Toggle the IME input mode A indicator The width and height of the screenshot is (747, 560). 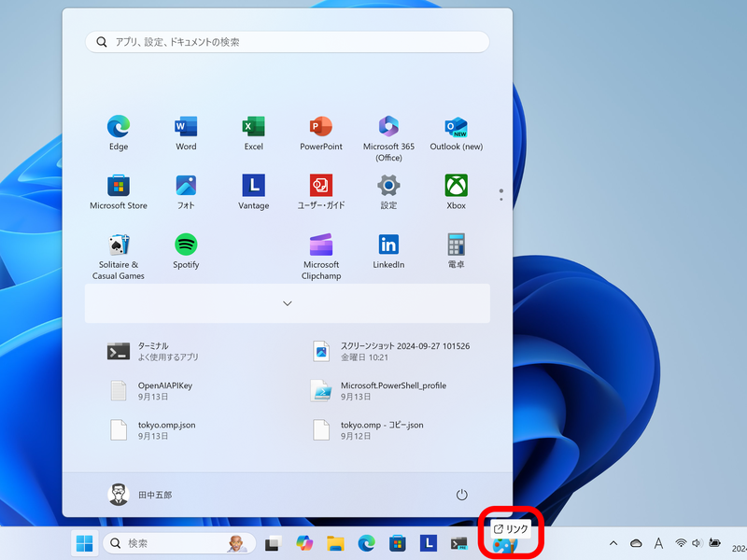[x=658, y=543]
